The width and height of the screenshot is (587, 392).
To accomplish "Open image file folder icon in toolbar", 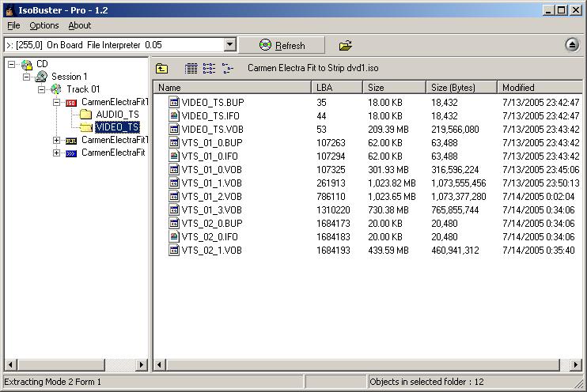I will (345, 46).
